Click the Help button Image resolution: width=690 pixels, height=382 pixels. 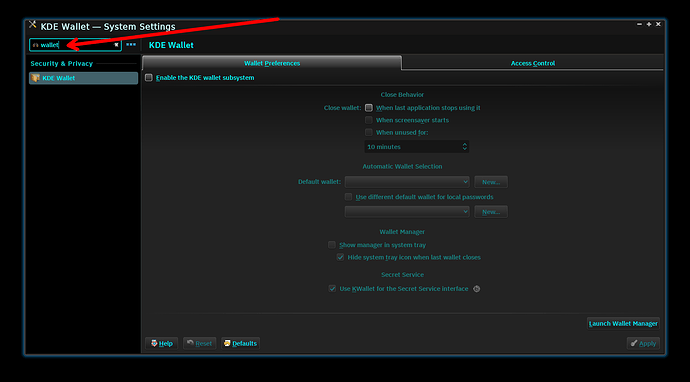click(161, 343)
